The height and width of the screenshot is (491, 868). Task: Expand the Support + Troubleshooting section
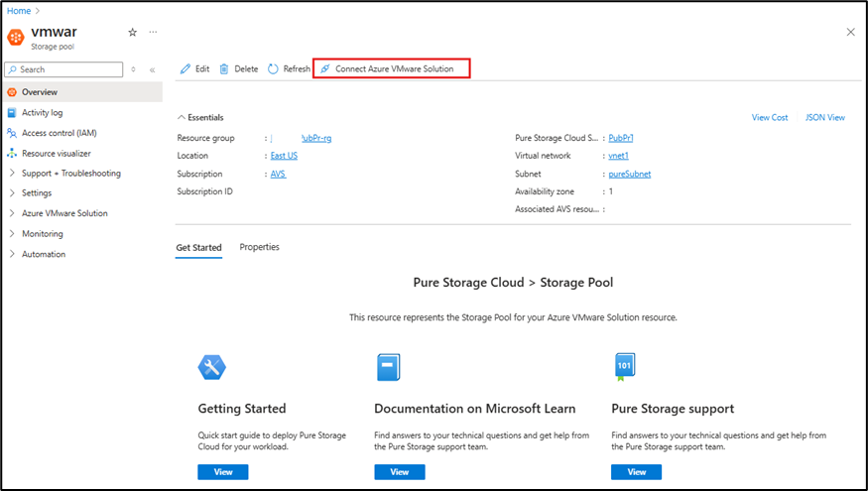click(x=12, y=174)
